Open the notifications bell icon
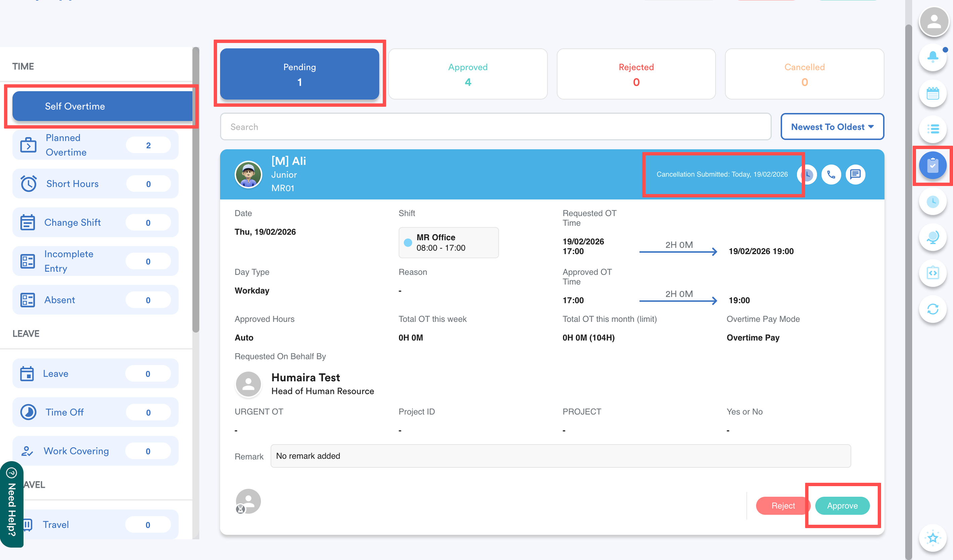 [x=933, y=57]
